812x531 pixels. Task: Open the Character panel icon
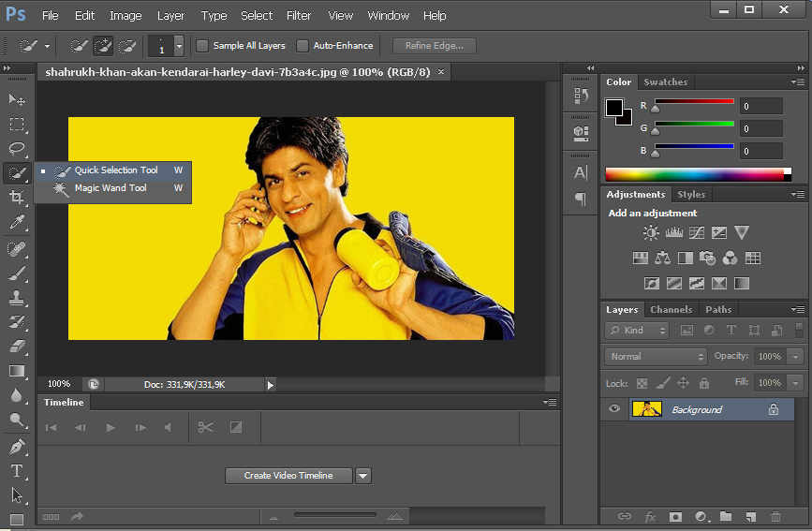581,173
